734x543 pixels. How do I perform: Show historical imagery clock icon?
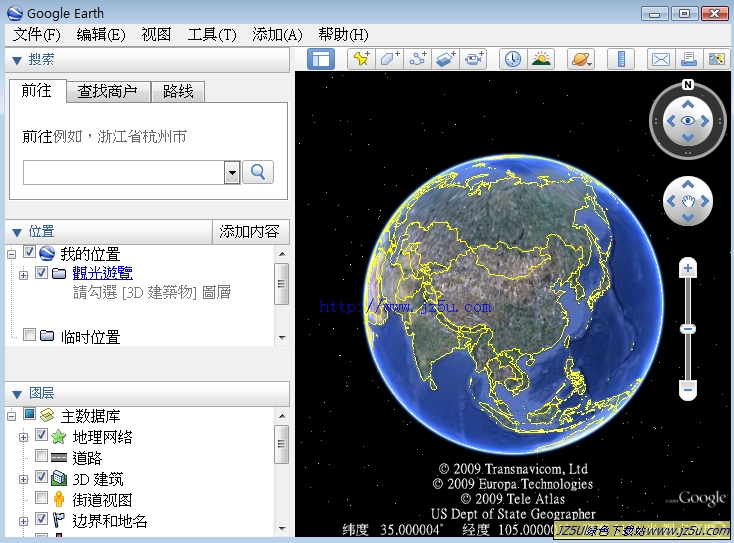pyautogui.click(x=513, y=59)
